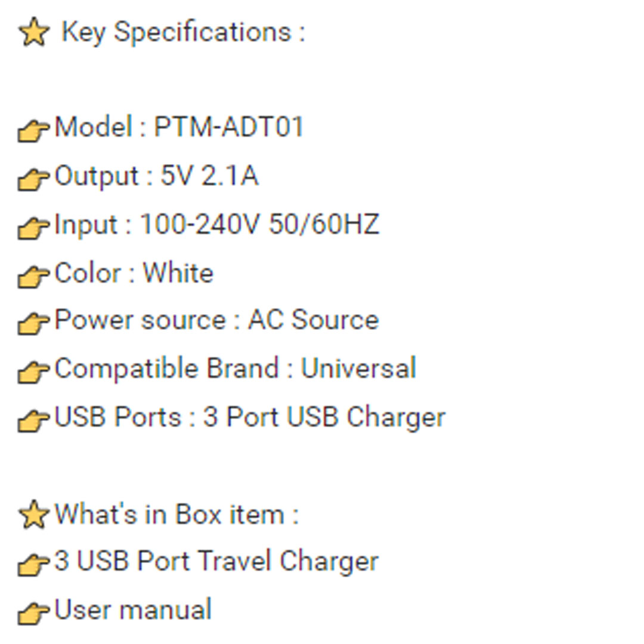
Task: Click the star icon beside Key Specifications
Action: [34, 32]
